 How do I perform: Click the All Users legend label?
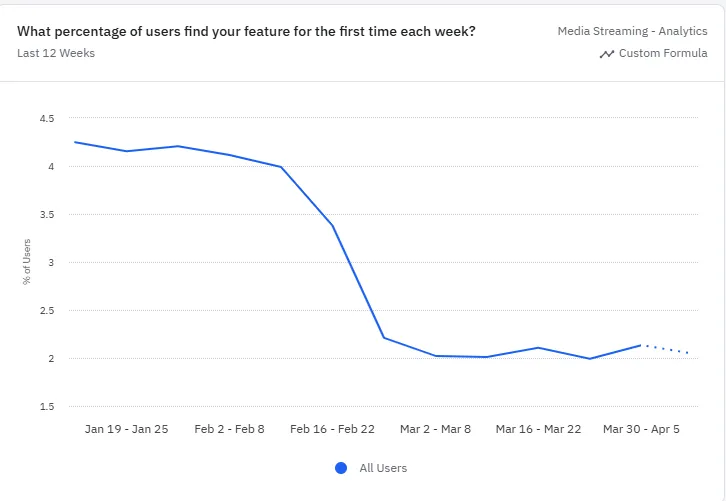tap(383, 468)
